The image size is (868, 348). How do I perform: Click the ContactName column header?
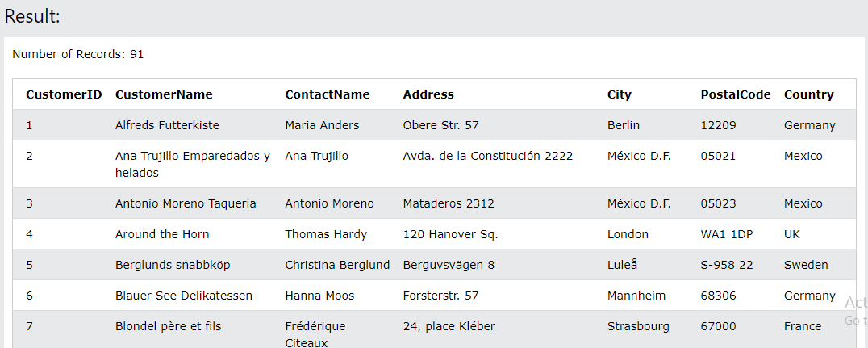(328, 94)
